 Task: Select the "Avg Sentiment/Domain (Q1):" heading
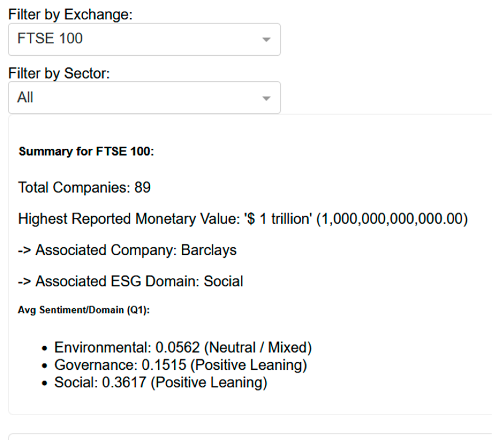[84, 310]
